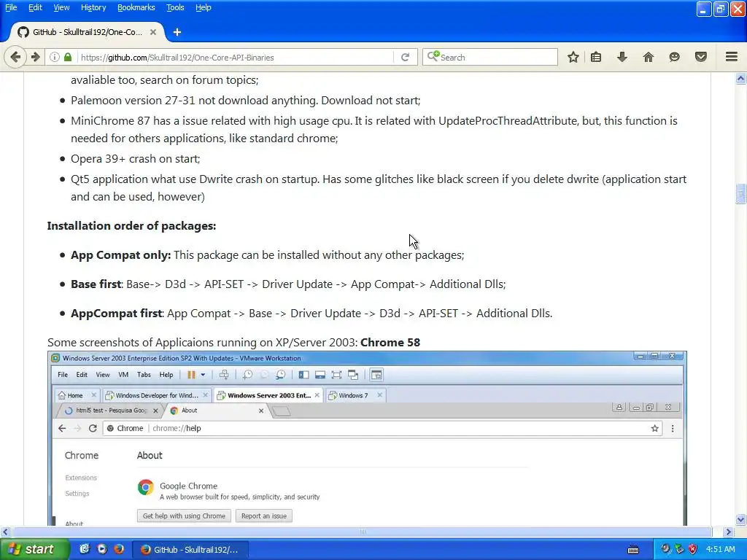The height and width of the screenshot is (560, 747).
Task: Click the 'Base first' bold text
Action: pos(96,284)
